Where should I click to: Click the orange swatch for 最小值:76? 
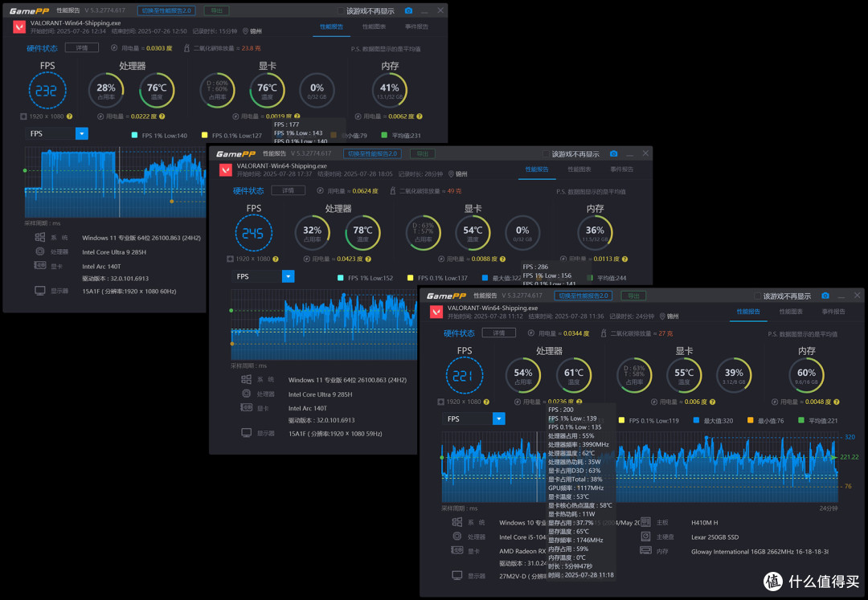pos(750,421)
